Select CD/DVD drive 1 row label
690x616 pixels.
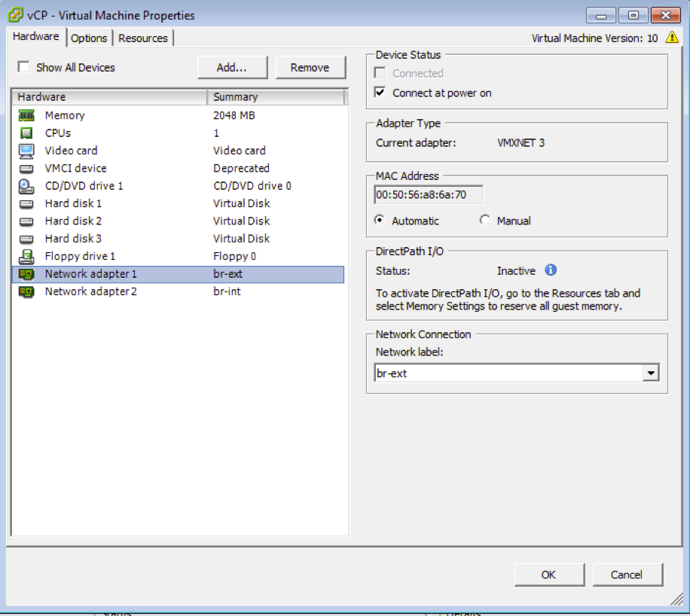[84, 186]
